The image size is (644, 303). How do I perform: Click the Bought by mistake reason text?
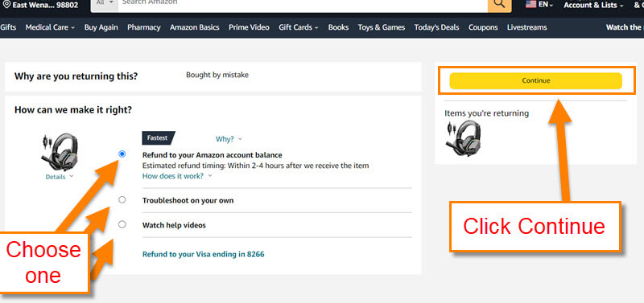point(217,75)
